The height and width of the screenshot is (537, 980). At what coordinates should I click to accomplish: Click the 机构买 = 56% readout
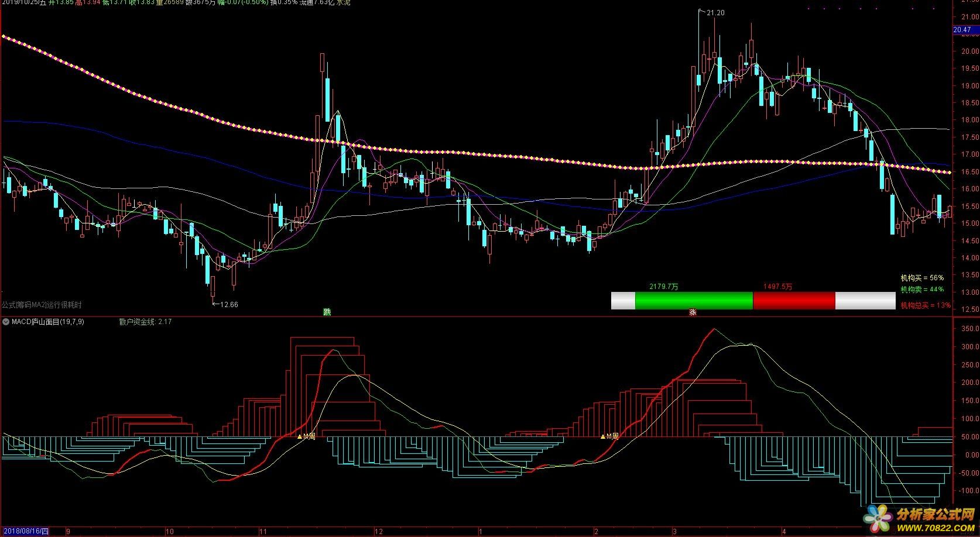[922, 278]
